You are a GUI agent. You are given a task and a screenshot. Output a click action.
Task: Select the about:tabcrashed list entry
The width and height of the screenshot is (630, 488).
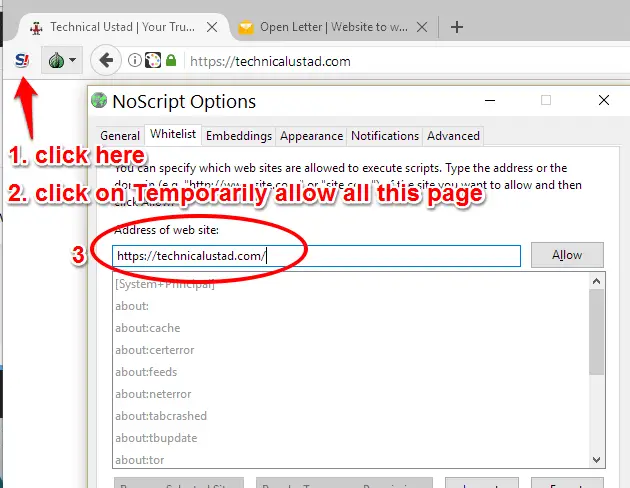352,416
